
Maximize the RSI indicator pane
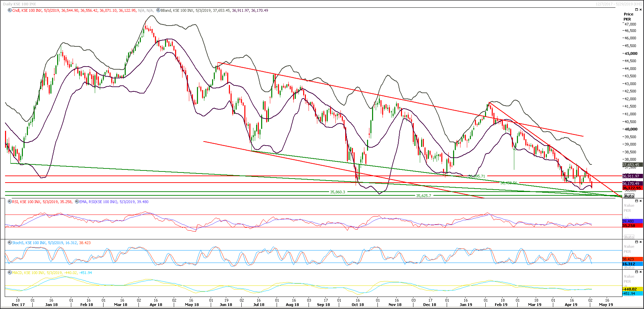point(636,201)
